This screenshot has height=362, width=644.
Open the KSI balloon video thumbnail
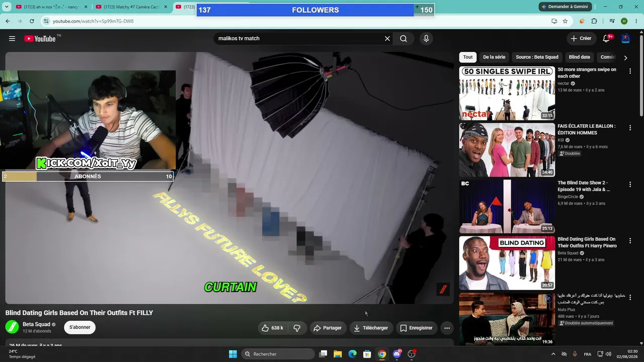click(507, 150)
